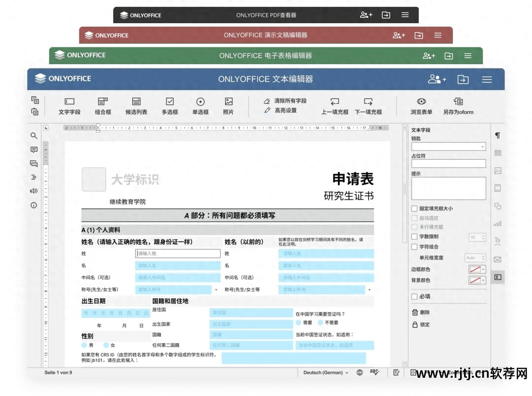Insert a text field form control
Image resolution: width=532 pixels, height=396 pixels.
[x=69, y=105]
